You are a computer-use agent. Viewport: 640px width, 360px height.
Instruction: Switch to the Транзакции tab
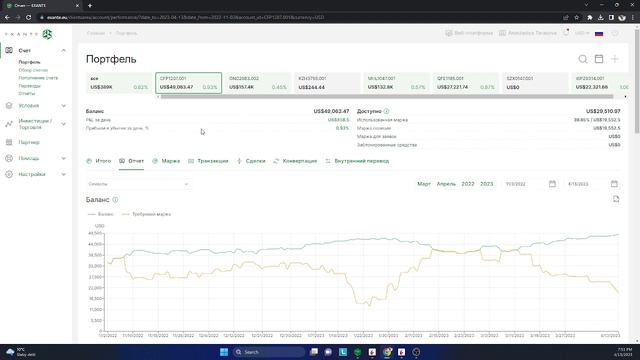click(x=208, y=161)
